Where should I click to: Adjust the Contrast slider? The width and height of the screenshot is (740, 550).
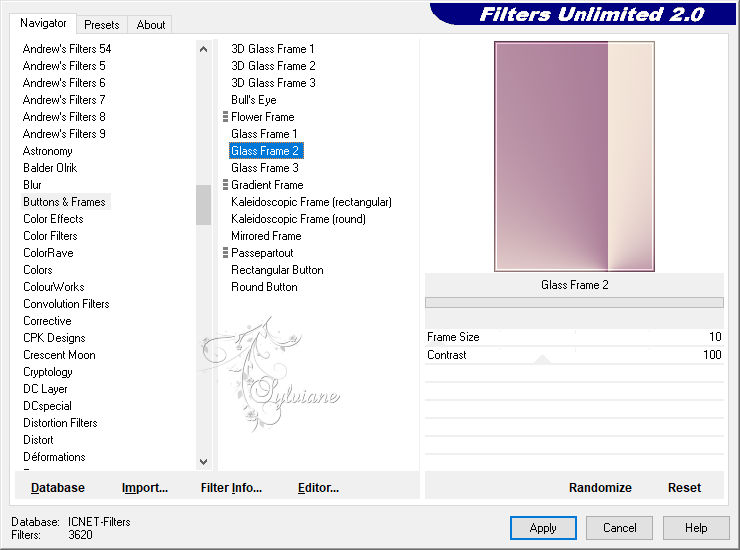tap(574, 355)
